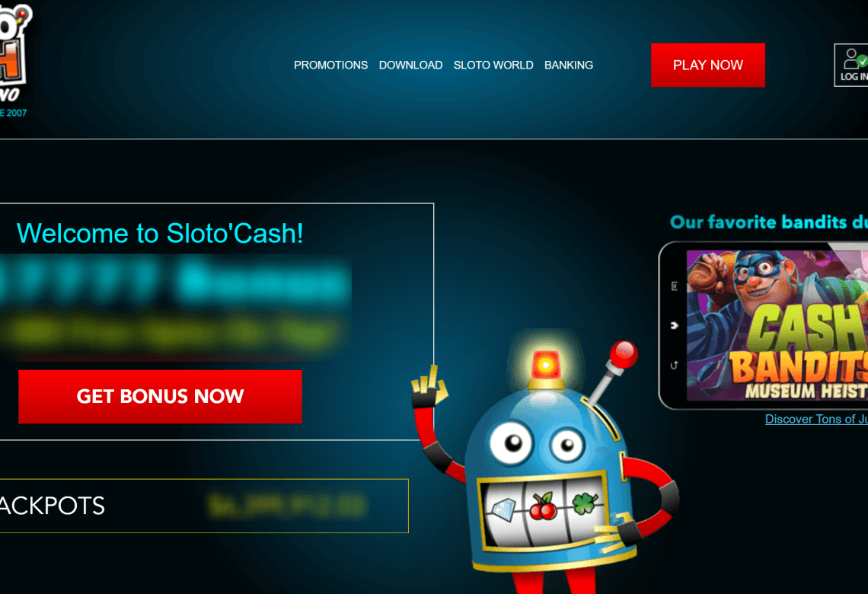Click the Welcome to Sloto'Cash heading
The height and width of the screenshot is (594, 868).
pos(160,233)
